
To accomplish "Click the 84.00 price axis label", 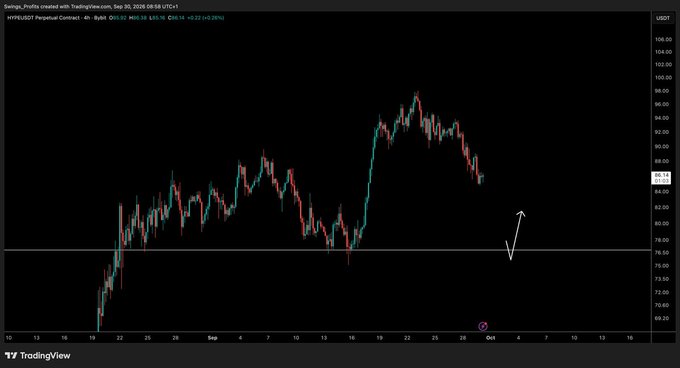I will pyautogui.click(x=662, y=192).
